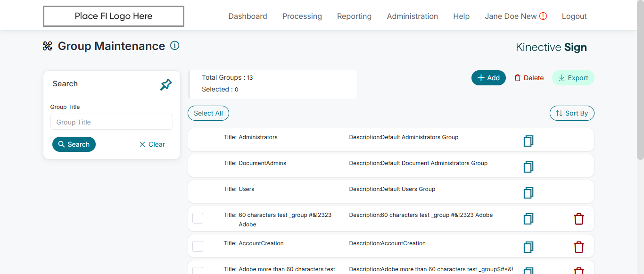
Task: Check the AccountCreation group checkbox
Action: (x=198, y=246)
